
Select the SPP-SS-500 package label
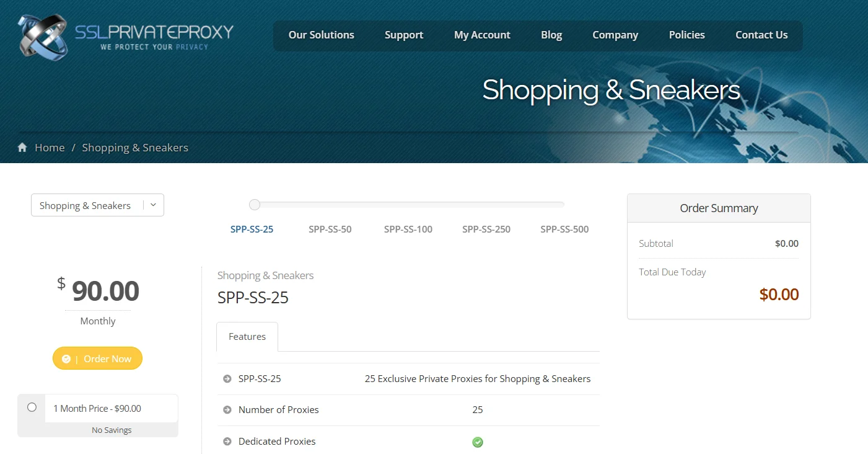(564, 229)
